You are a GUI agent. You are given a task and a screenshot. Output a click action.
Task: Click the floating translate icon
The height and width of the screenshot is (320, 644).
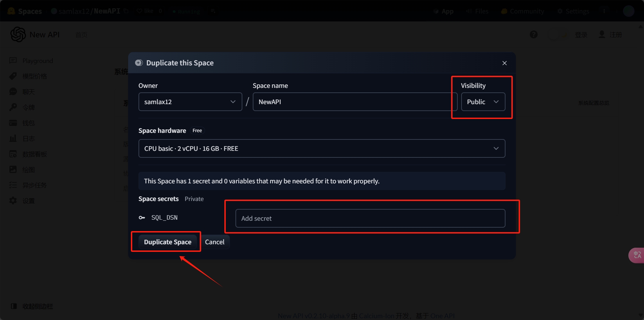[x=637, y=255]
